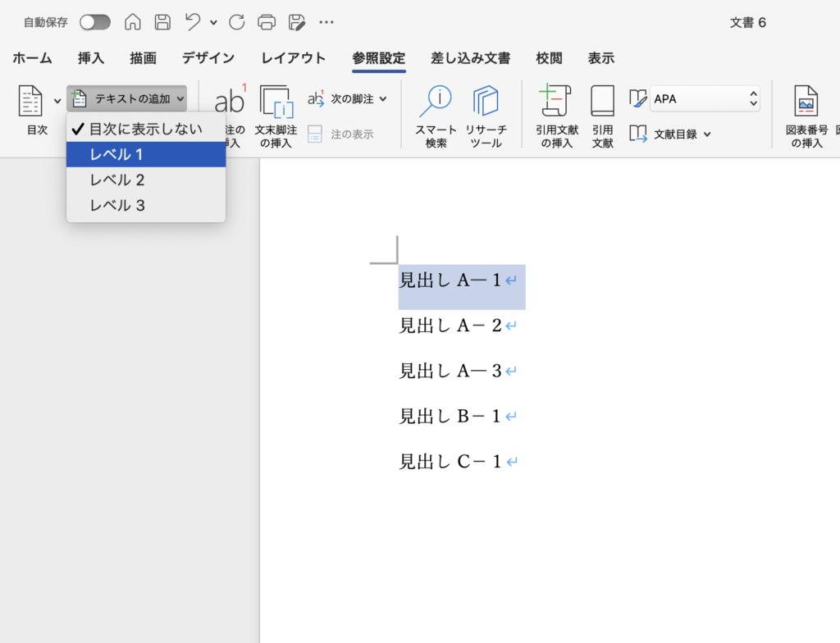
Task: Click the heading text 見出し B－1
Action: (450, 417)
